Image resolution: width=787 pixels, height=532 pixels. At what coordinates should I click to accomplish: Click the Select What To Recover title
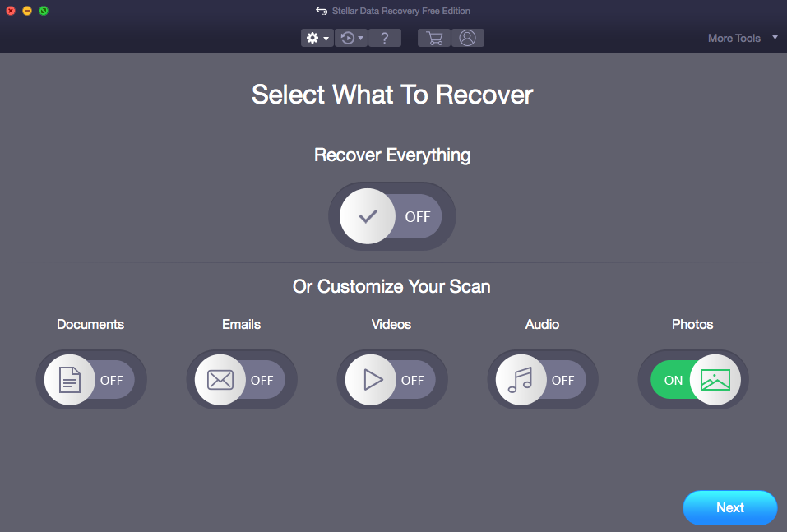[x=392, y=95]
